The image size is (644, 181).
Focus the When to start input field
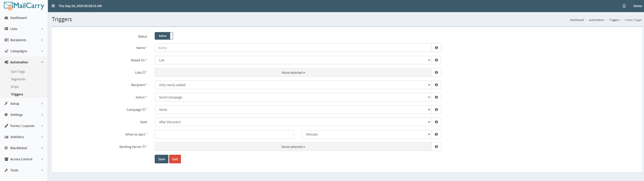[224, 134]
